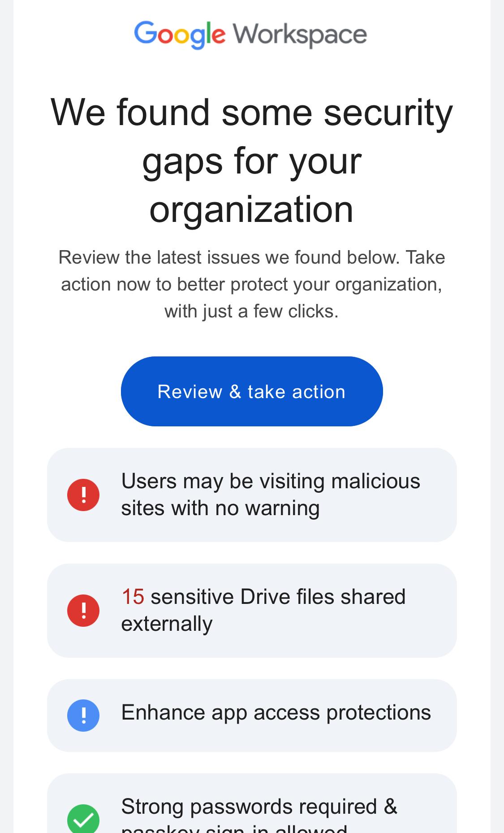
Task: Click "sites with no warning" text line
Action: click(x=220, y=508)
